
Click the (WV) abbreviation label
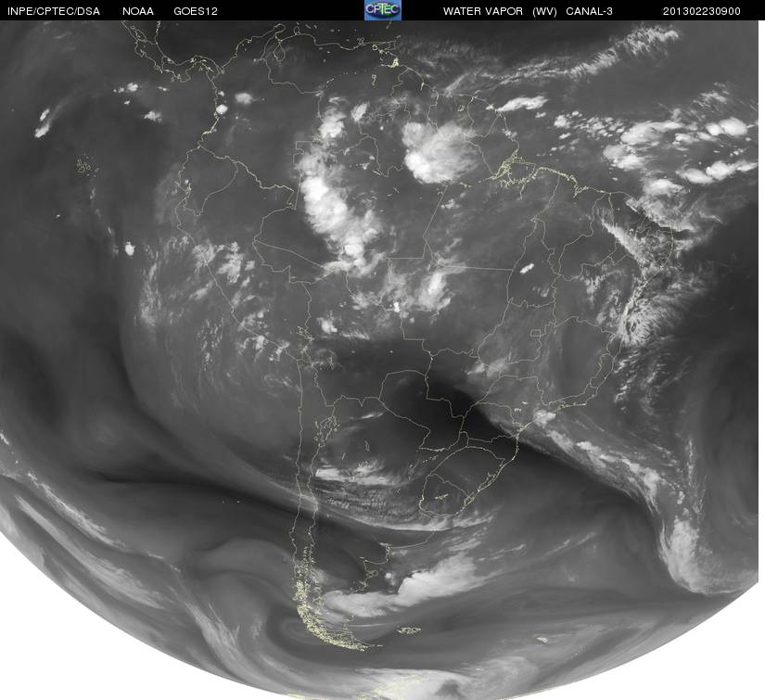(544, 11)
